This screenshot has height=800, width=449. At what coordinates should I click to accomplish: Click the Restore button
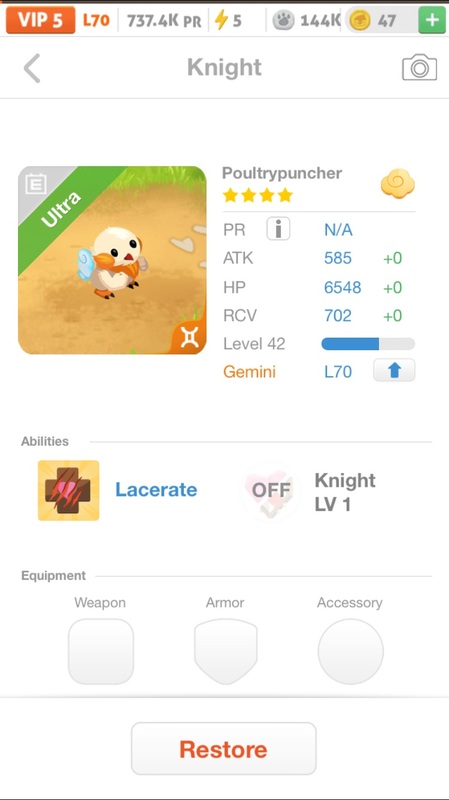click(223, 748)
